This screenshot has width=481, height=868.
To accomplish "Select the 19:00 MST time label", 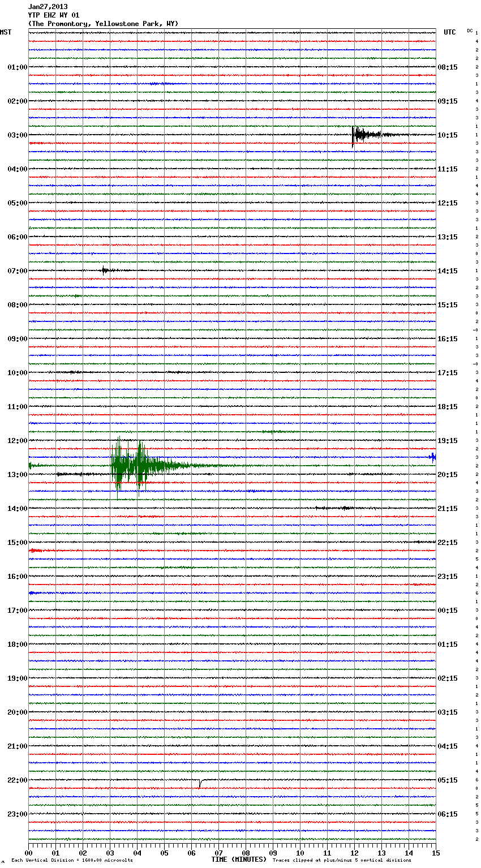I will 17,678.
